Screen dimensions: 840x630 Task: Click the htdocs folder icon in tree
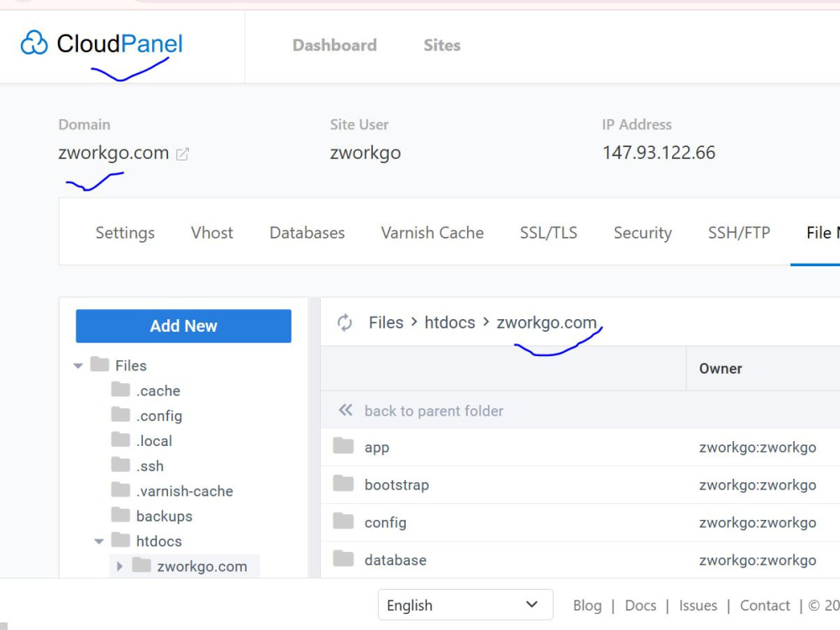[x=120, y=540]
